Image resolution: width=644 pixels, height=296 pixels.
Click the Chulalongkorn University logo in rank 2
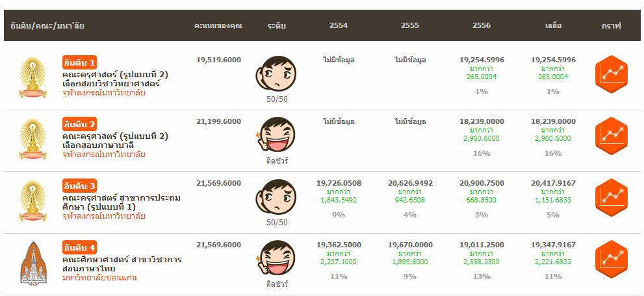point(32,139)
